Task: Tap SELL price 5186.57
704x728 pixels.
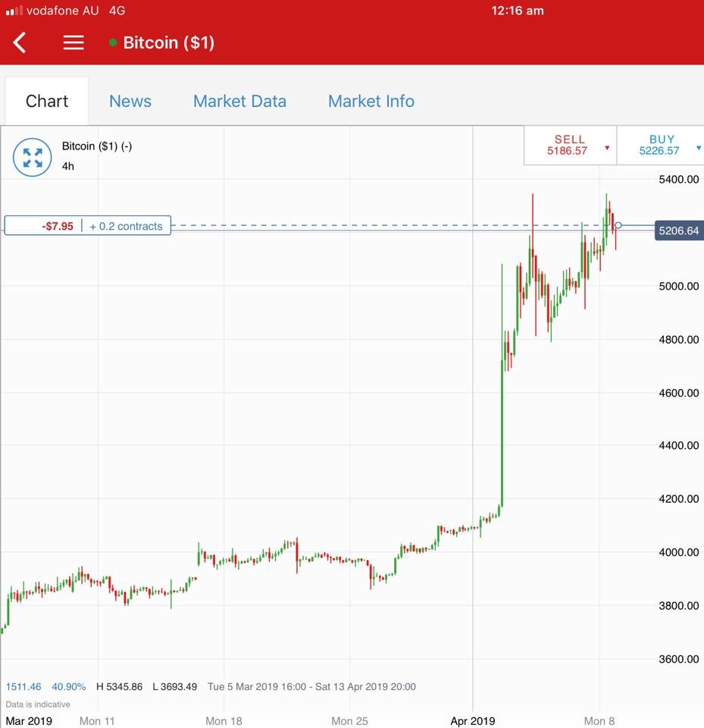Action: pyautogui.click(x=567, y=151)
